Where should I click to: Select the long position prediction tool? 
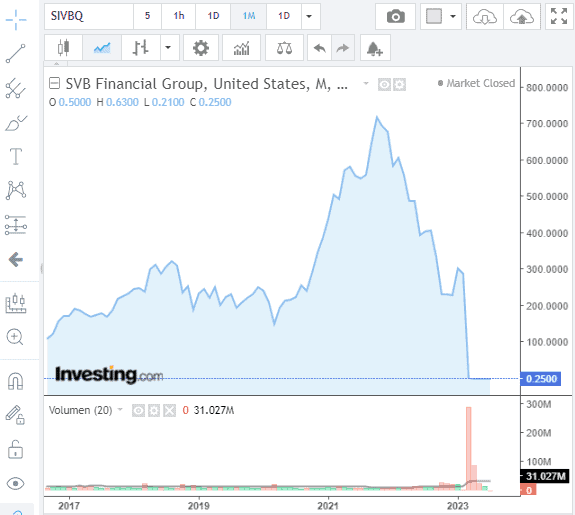pos(16,225)
